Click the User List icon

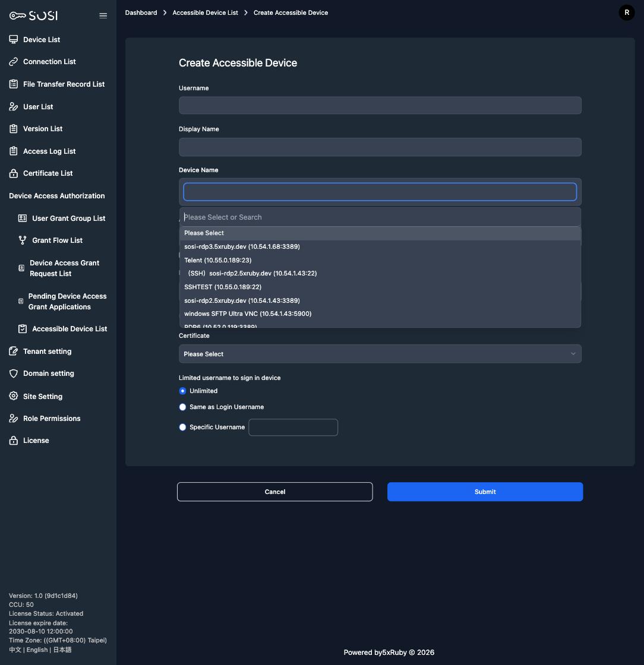click(14, 106)
